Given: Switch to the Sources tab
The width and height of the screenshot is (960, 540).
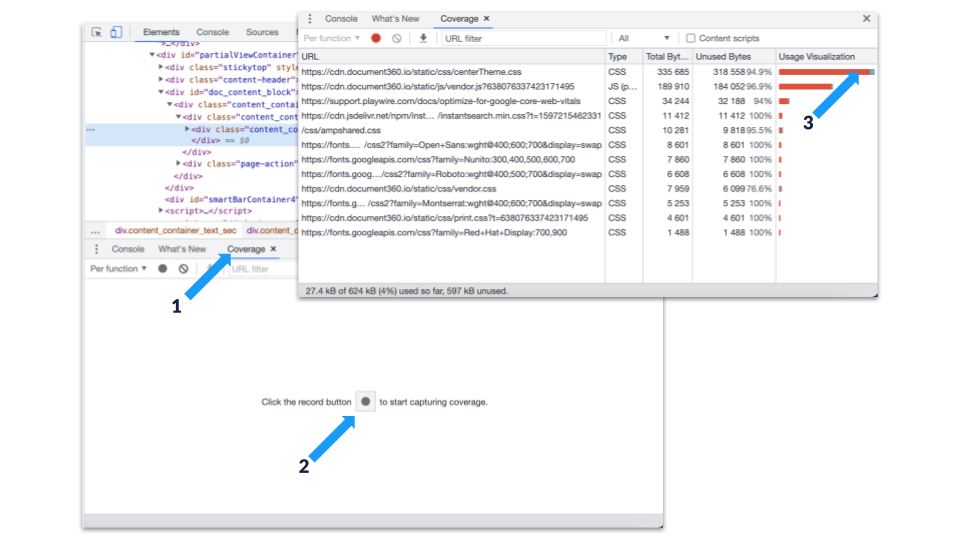Looking at the screenshot, I should click(x=262, y=32).
